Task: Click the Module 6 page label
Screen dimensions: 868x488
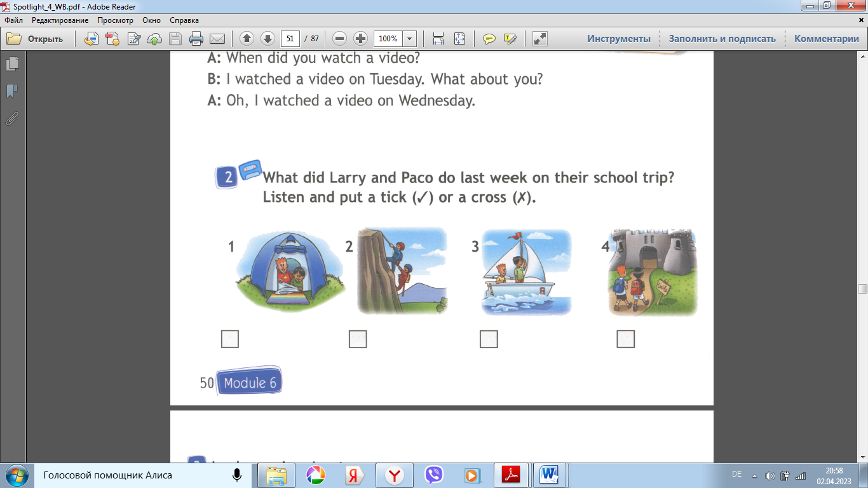Action: click(x=250, y=383)
